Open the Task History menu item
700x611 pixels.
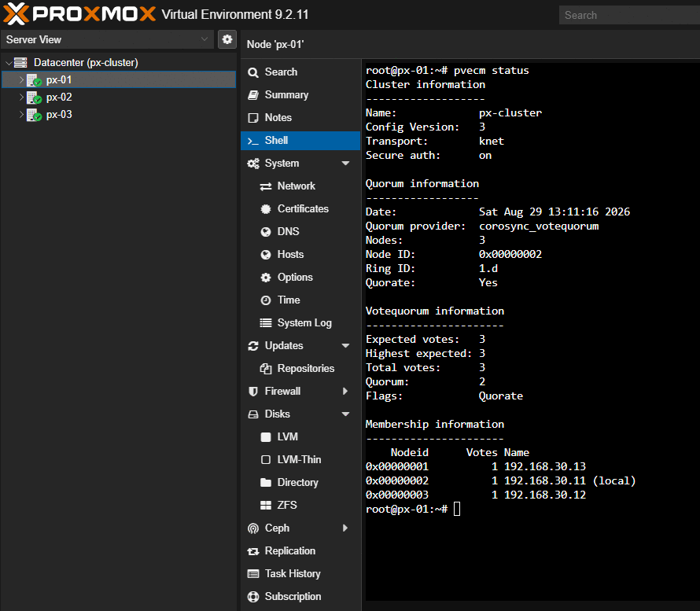[x=300, y=574]
